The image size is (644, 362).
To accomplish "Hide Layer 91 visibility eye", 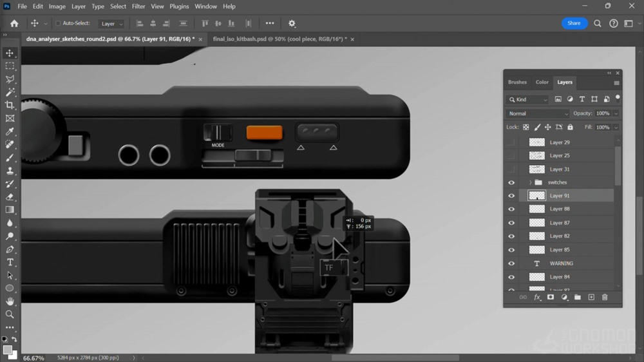I will [x=511, y=196].
